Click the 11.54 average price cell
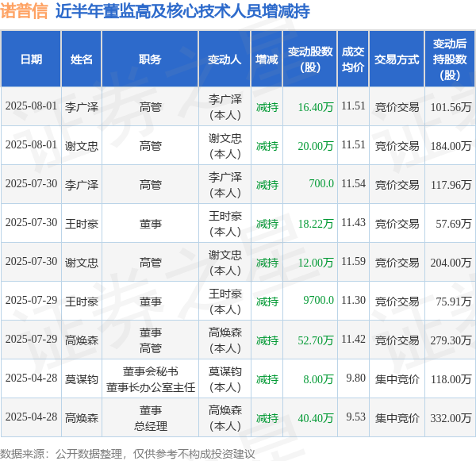This screenshot has height=461, width=476. pos(353,184)
